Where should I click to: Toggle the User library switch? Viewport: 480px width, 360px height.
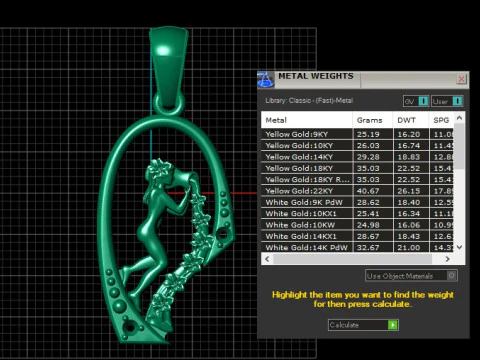point(447,101)
